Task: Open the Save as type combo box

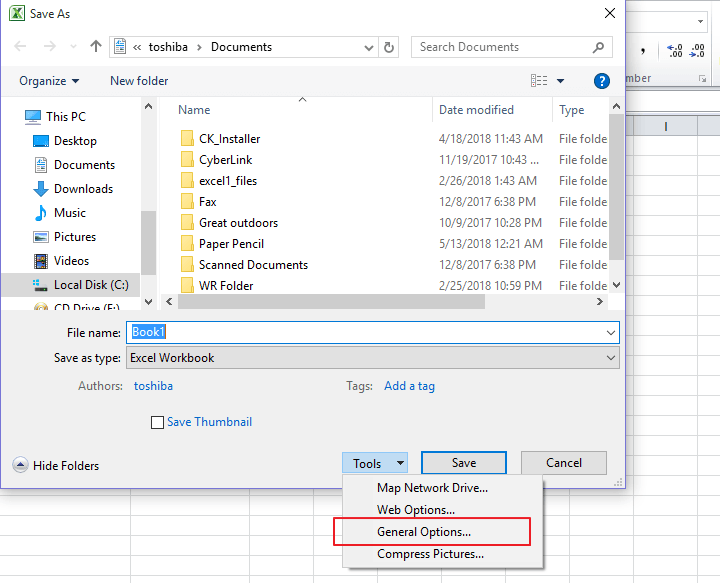Action: pyautogui.click(x=373, y=358)
